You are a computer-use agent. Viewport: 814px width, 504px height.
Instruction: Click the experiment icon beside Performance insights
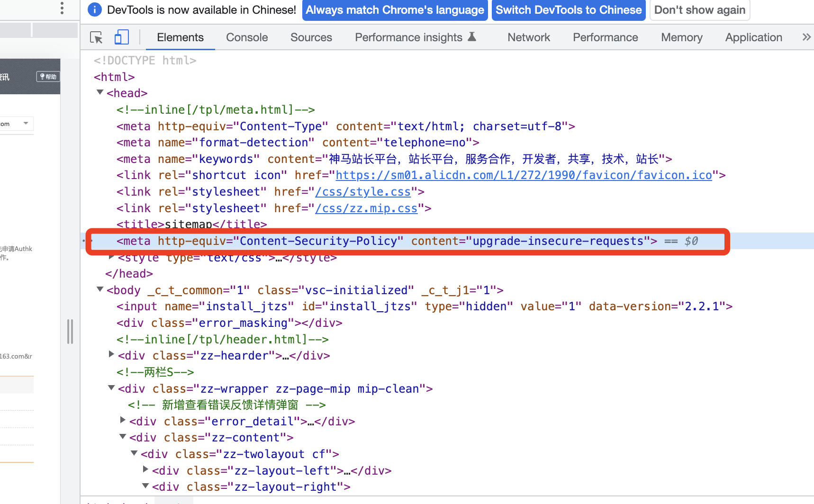472,37
